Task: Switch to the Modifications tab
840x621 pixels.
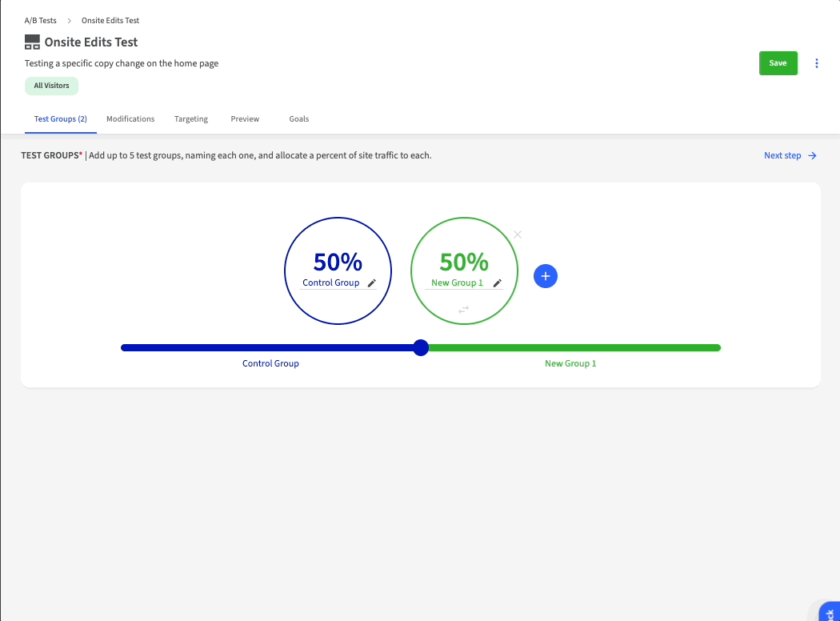Action: click(130, 119)
